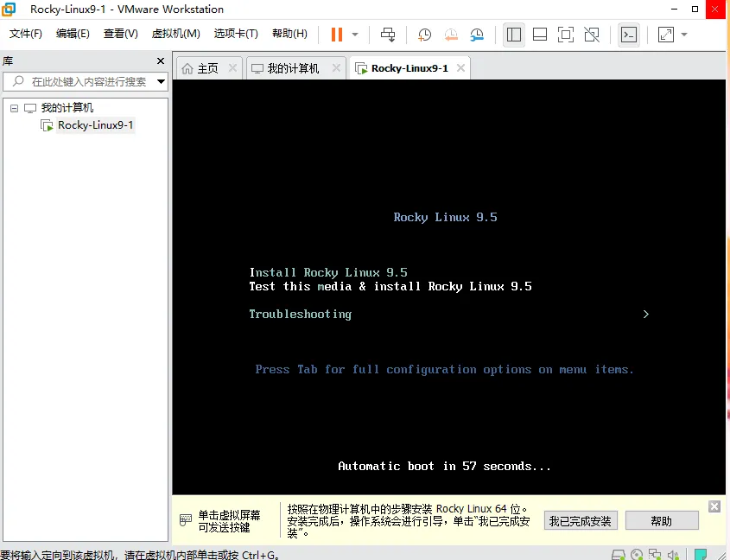This screenshot has width=730, height=560.
Task: Click the network adapter status bar icon
Action: [655, 555]
